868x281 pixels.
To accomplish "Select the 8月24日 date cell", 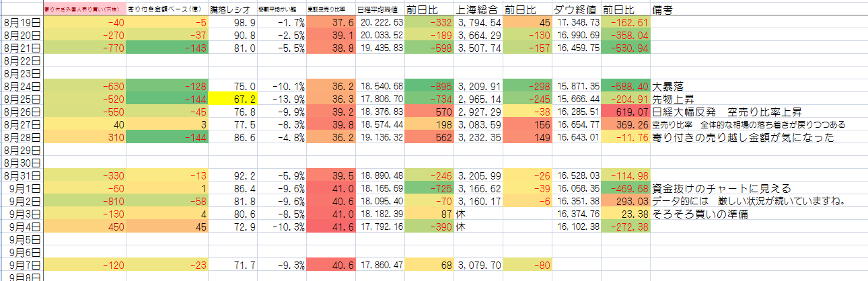I will [x=22, y=87].
